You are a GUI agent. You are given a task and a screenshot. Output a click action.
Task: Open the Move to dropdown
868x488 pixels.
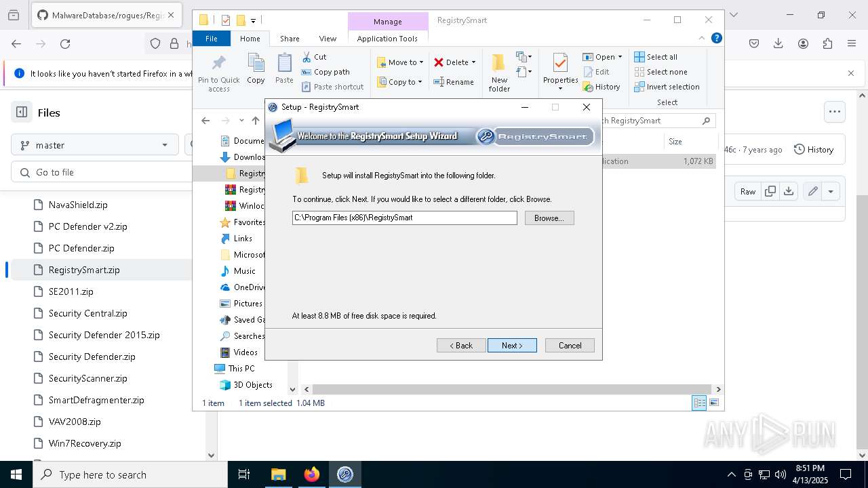pos(400,62)
